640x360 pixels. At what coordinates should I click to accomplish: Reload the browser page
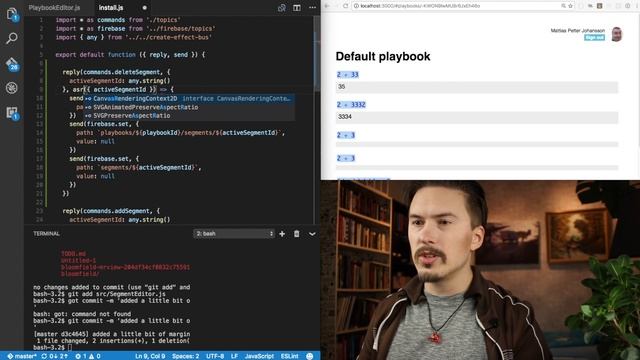point(345,6)
